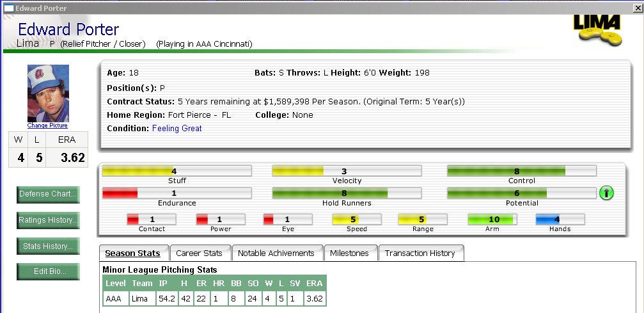Image resolution: width=644 pixels, height=313 pixels.
Task: Open the Notable Achivements tab
Action: click(276, 253)
